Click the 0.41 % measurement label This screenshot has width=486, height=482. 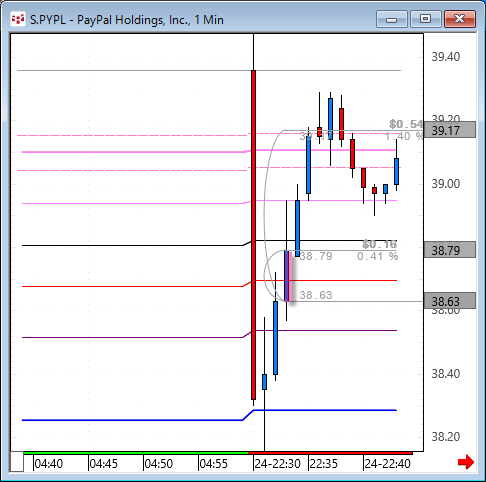(378, 256)
